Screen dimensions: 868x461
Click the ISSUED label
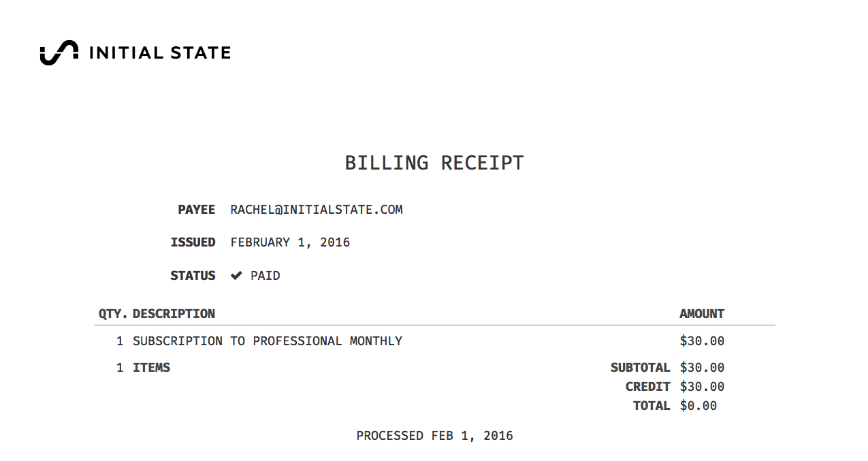pos(193,242)
